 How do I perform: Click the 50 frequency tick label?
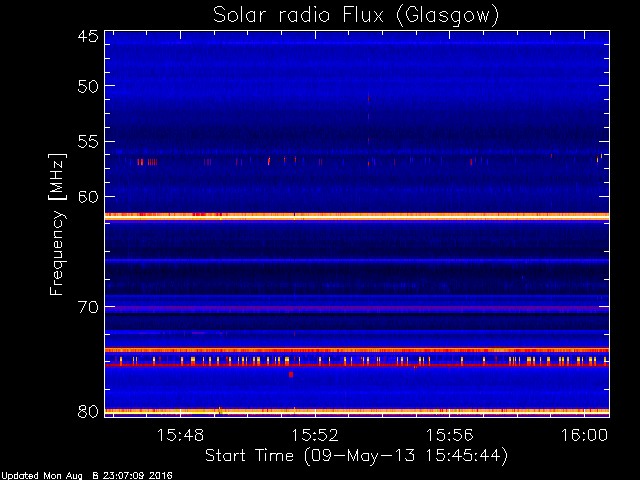click(88, 87)
